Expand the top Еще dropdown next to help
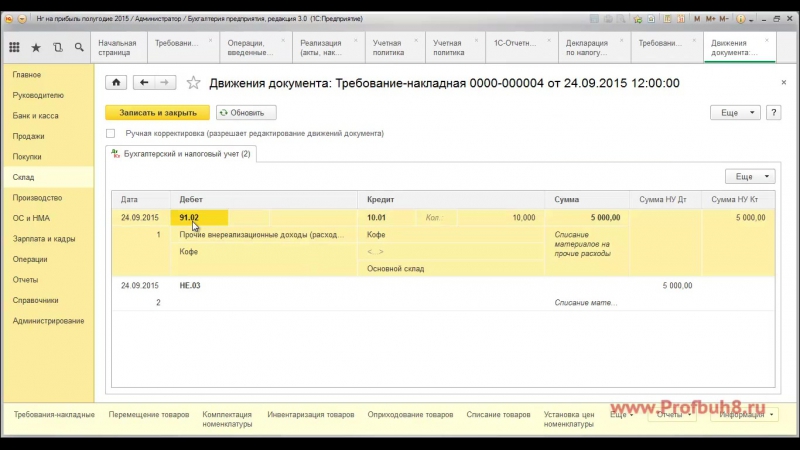This screenshot has width=800, height=450. click(735, 113)
